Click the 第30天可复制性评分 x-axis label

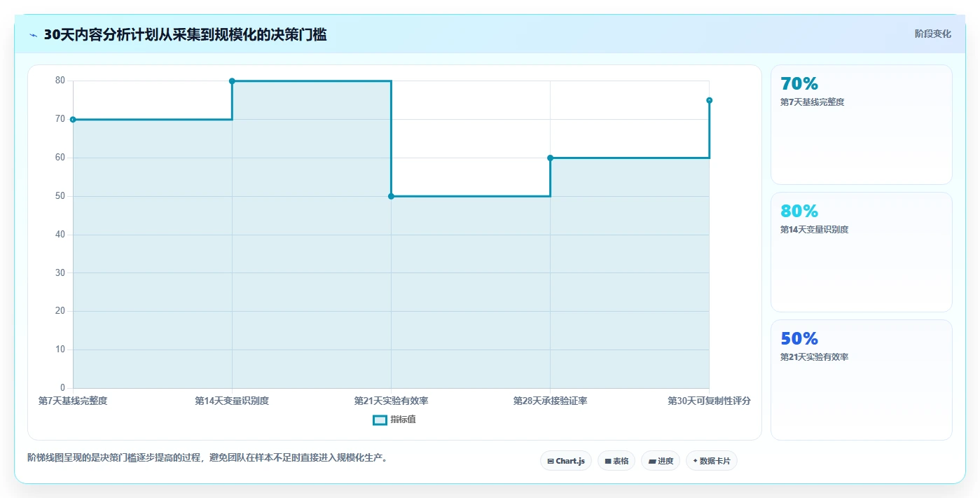pyautogui.click(x=709, y=401)
